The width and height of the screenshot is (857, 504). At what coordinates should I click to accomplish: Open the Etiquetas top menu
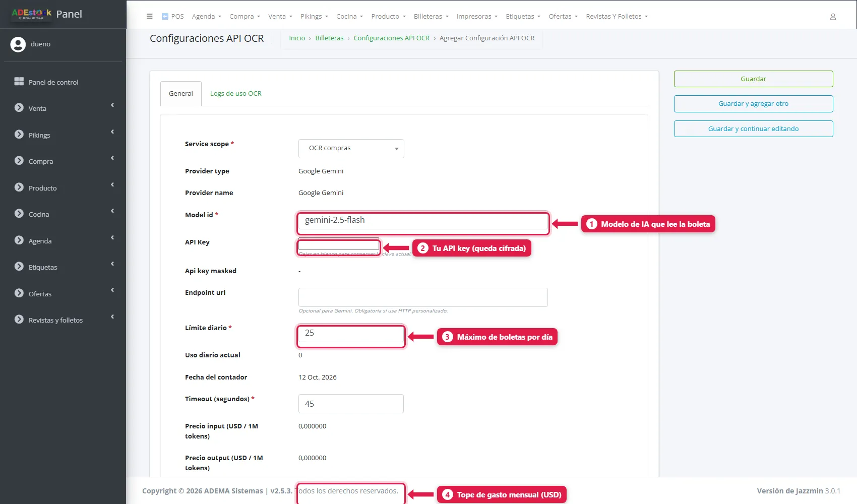coord(523,17)
